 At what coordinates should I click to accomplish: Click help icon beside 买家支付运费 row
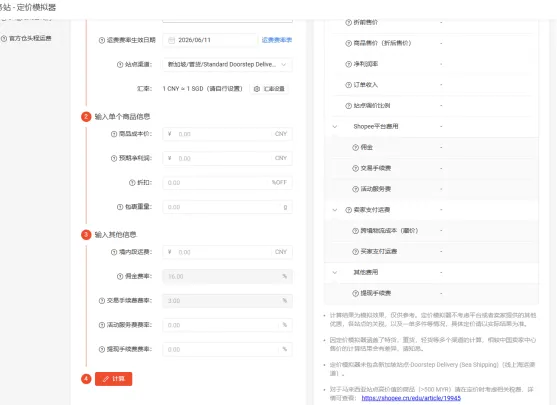pos(355,252)
